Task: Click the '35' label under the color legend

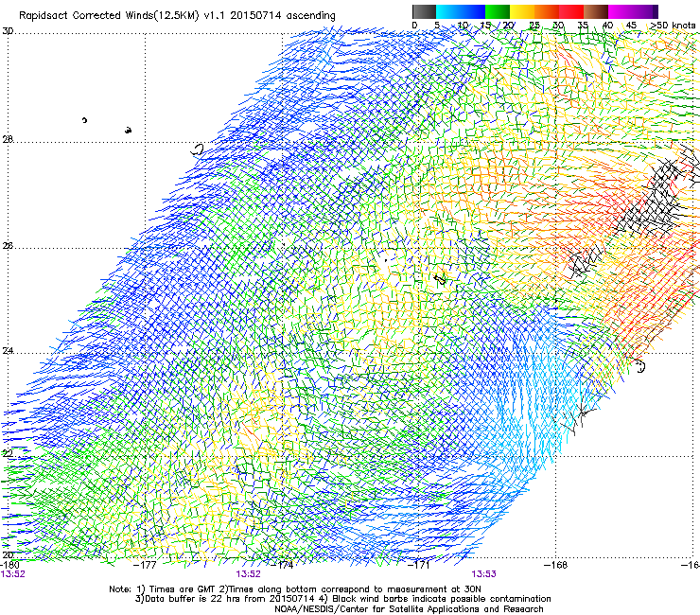Action: (583, 26)
